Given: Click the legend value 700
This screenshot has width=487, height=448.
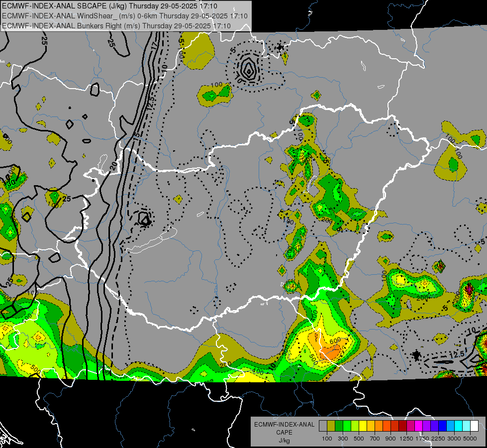Looking at the screenshot, I should pos(375,439).
